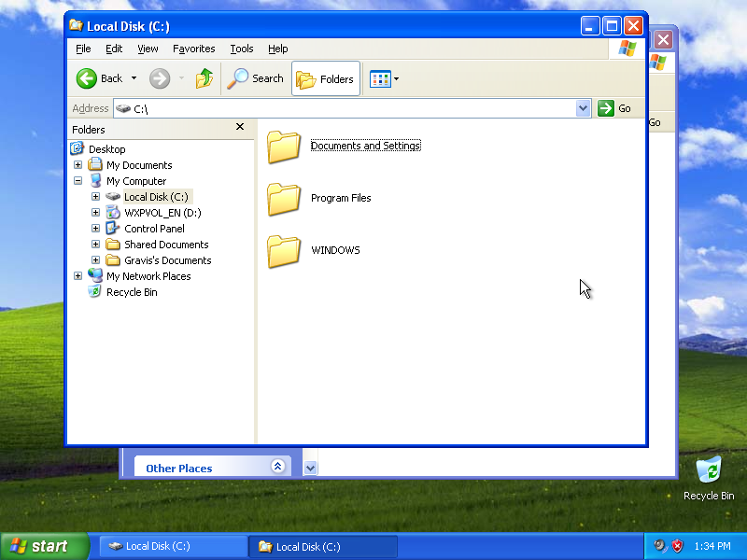Expand Gravis's Documents tree node

pyautogui.click(x=96, y=260)
